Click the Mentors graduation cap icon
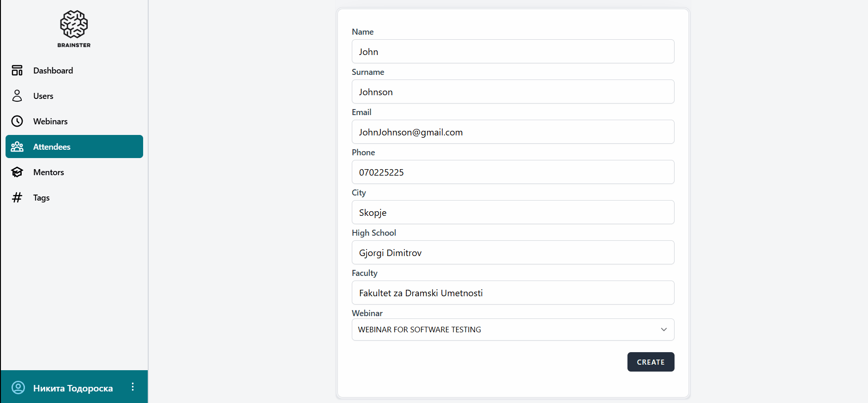 pyautogui.click(x=17, y=172)
